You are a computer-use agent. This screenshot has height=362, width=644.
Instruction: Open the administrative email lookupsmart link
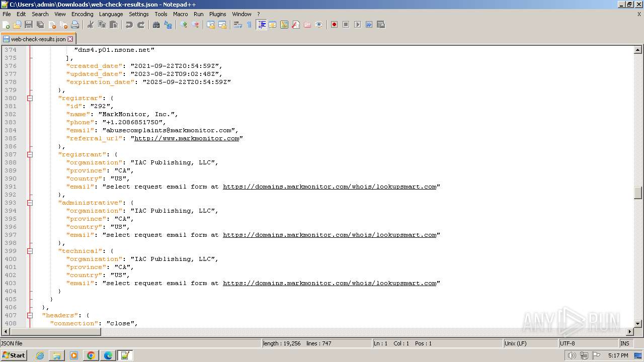click(x=330, y=235)
